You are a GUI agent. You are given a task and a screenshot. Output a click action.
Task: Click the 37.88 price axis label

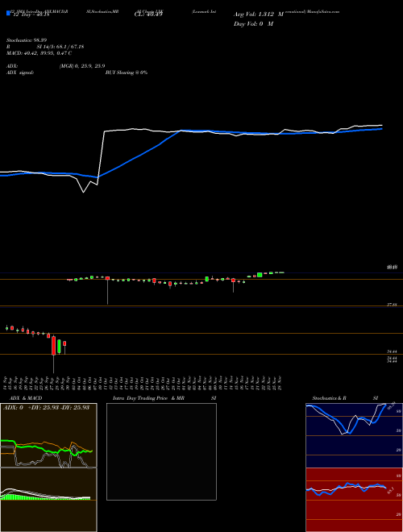coord(393,305)
